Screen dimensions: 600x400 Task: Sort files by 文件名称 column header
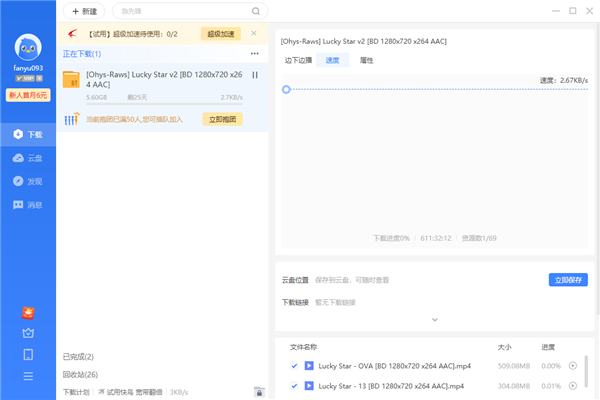click(x=303, y=347)
